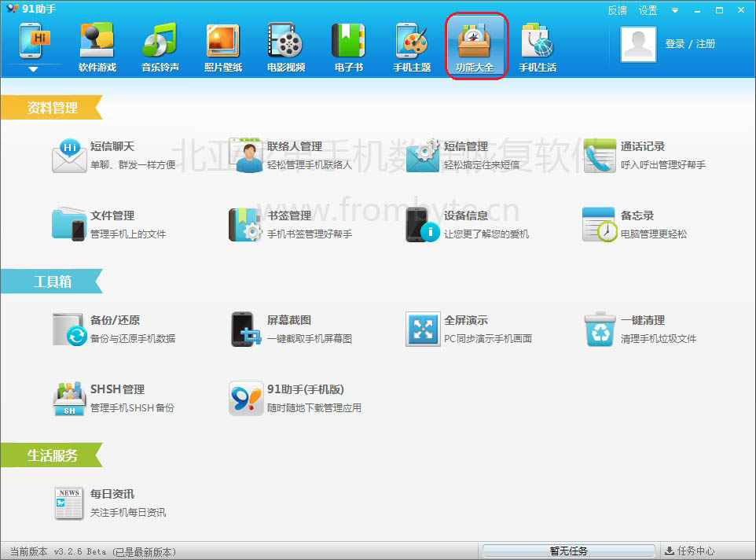Click description 关注手机每日资讯

click(128, 512)
